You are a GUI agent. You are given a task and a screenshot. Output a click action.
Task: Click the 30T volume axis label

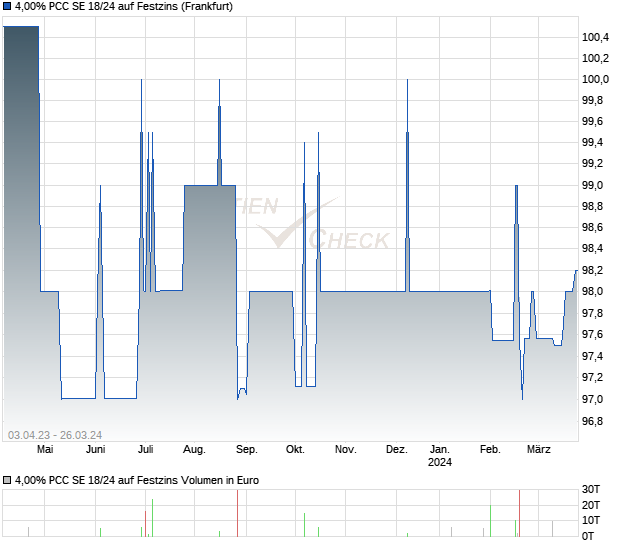593,490
